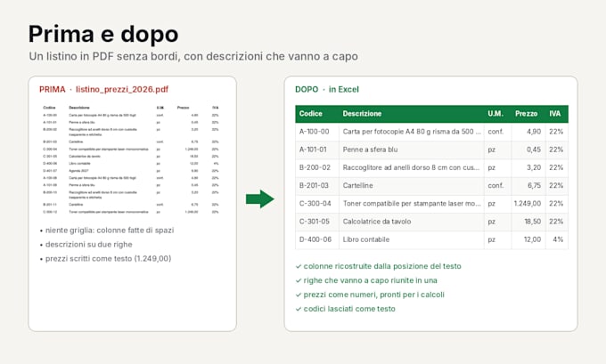Select the 'IVA' column header

click(x=555, y=114)
